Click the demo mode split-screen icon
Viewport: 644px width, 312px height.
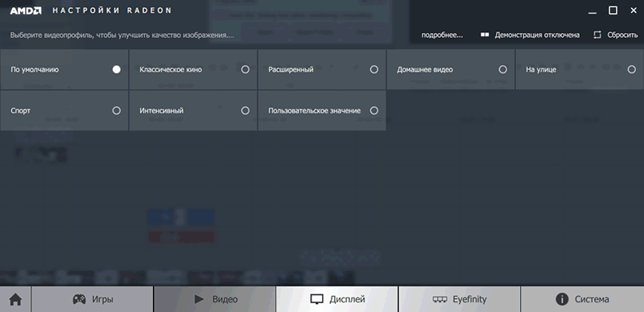point(485,35)
